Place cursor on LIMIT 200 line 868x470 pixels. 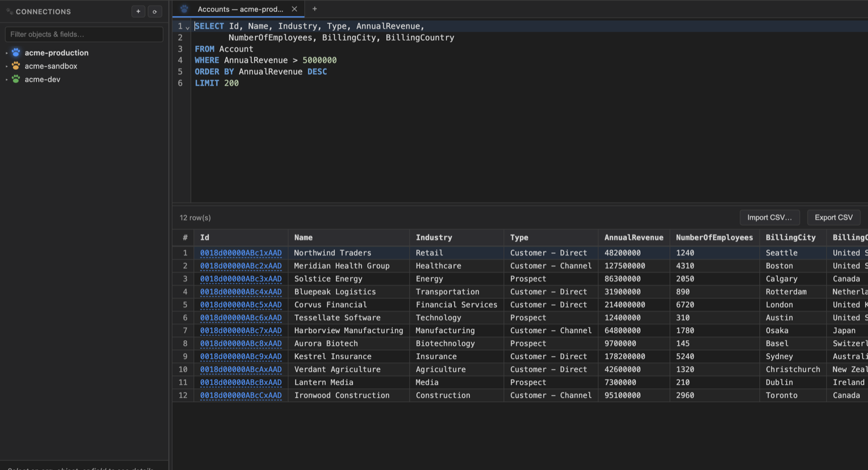(217, 83)
